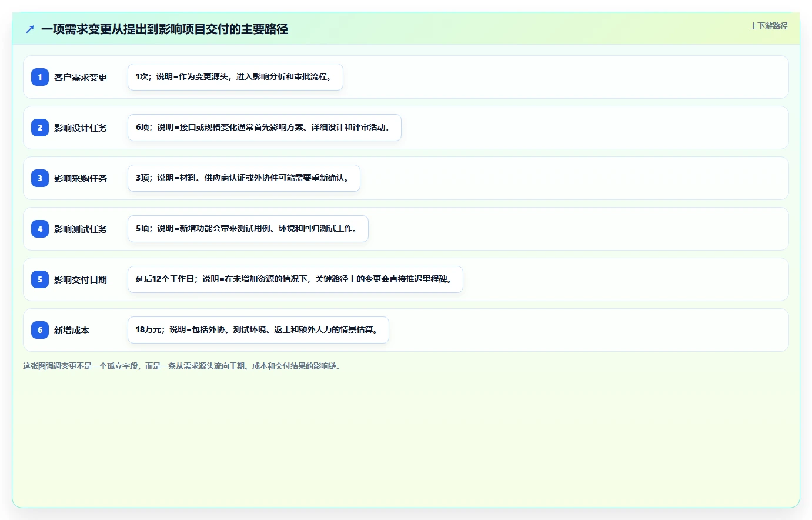Select the 新增成本 row label
Image resolution: width=812 pixels, height=520 pixels.
click(x=72, y=330)
